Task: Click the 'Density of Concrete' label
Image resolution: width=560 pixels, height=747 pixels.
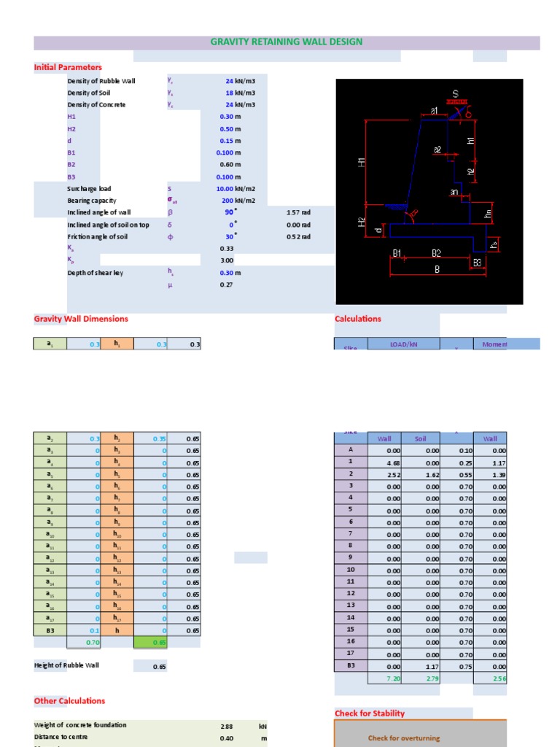Action: [96, 105]
